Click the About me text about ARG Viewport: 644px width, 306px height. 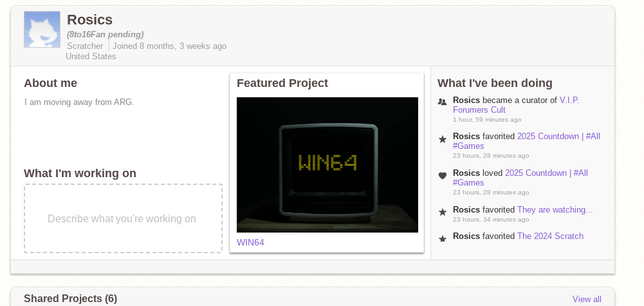coord(79,102)
